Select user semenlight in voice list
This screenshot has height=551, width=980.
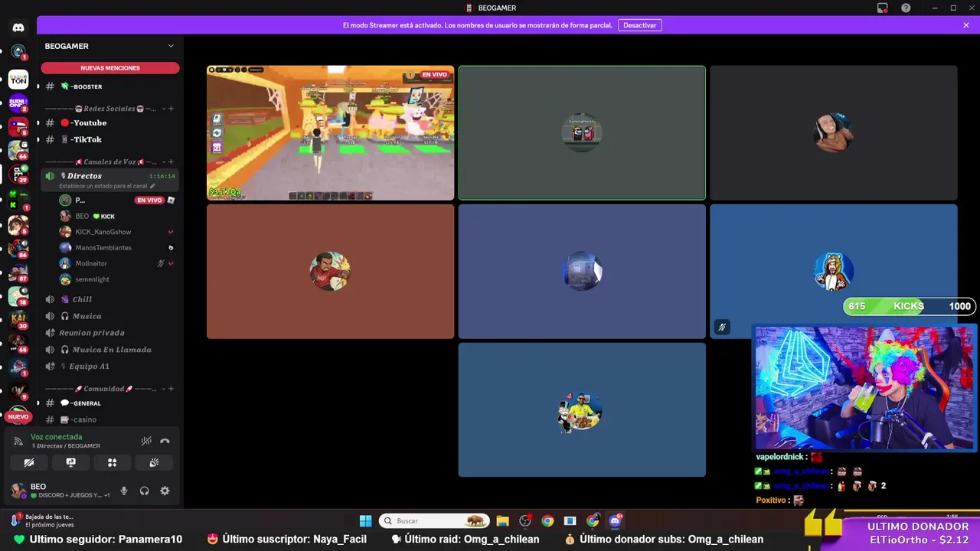pos(117,279)
